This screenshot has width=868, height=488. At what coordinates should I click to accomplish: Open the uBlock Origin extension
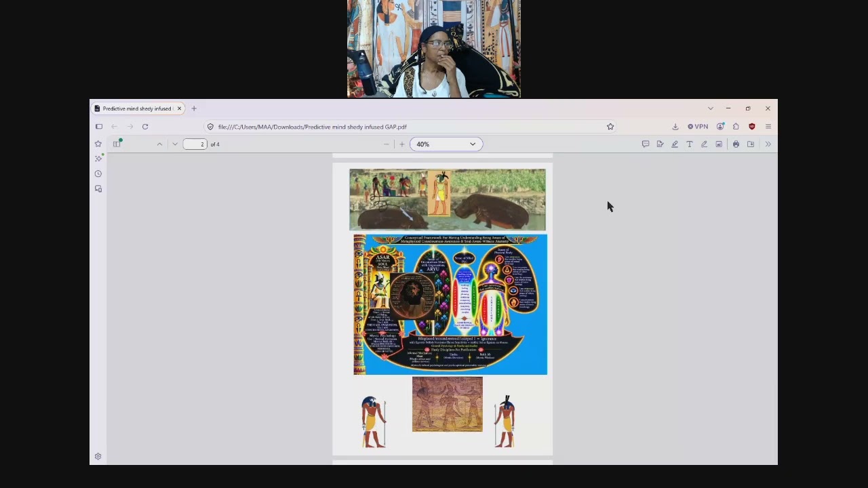(752, 127)
